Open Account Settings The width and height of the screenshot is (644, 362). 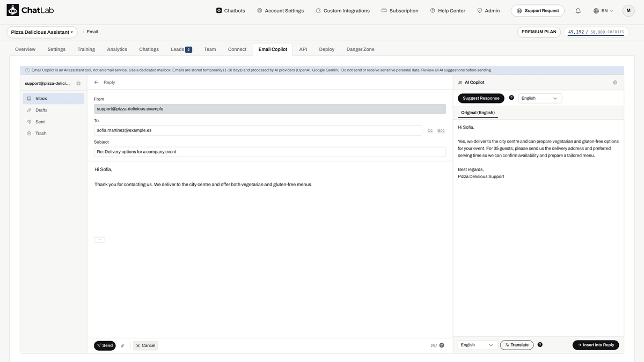280,11
